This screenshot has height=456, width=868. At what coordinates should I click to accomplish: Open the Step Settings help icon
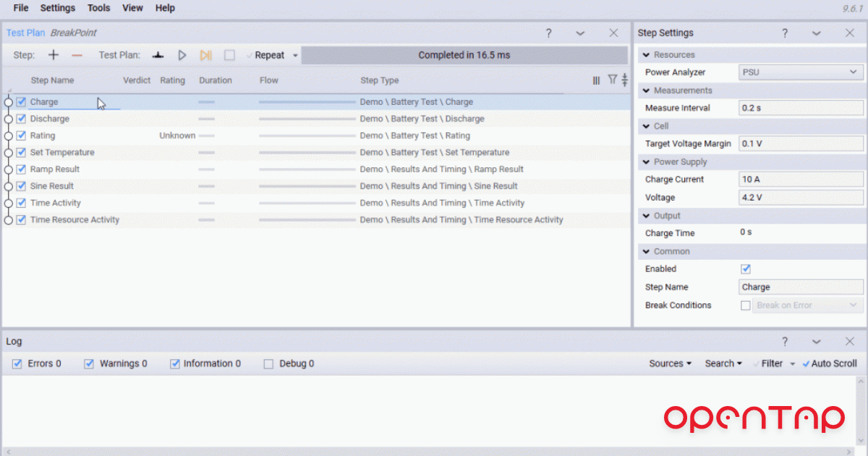pyautogui.click(x=785, y=33)
